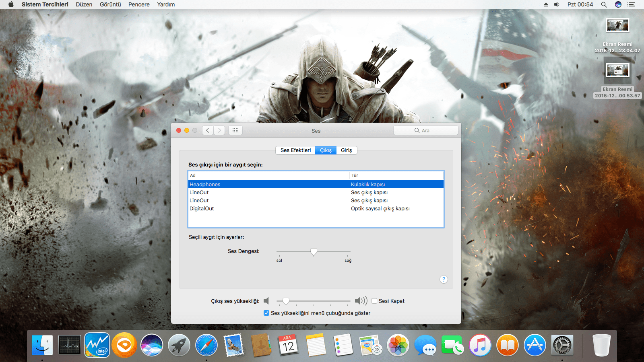Screen dimensions: 644x362
Task: Open Reminders from the Dock
Action: tap(343, 345)
